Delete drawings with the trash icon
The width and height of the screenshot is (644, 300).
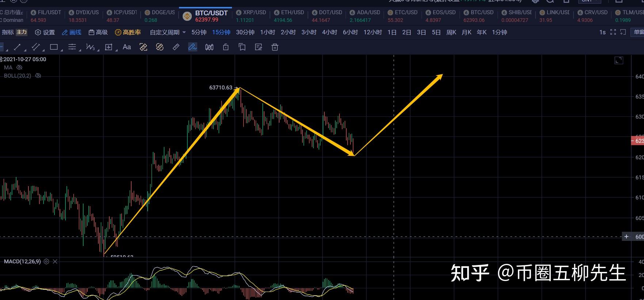click(x=275, y=47)
